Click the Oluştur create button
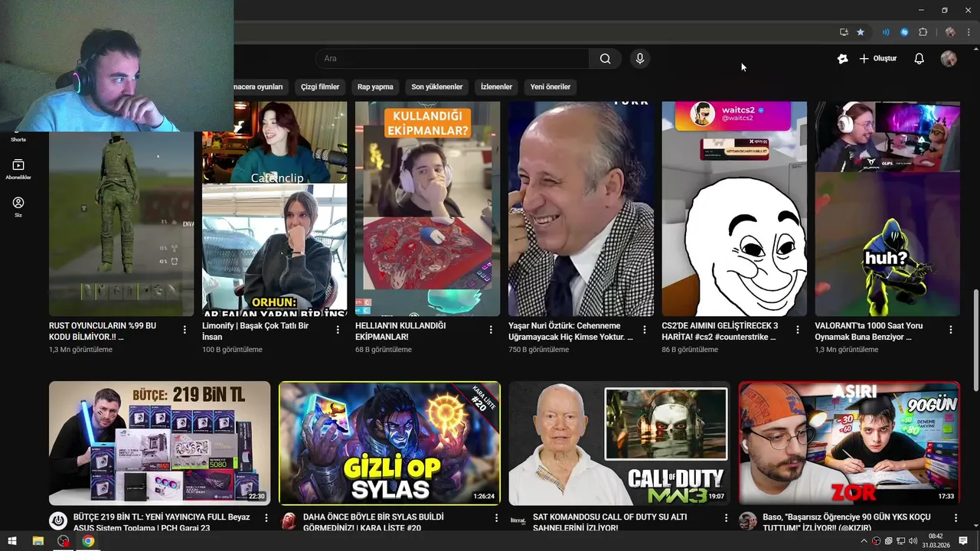This screenshot has height=551, width=980. point(877,59)
